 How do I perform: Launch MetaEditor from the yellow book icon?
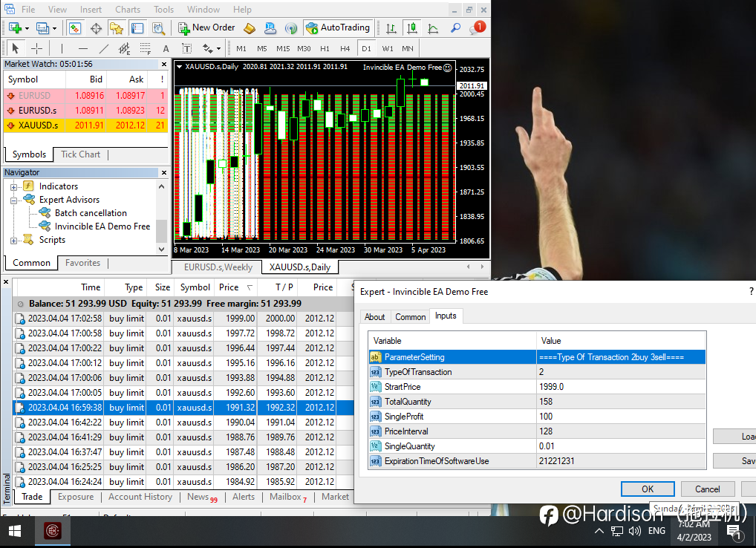tap(250, 28)
